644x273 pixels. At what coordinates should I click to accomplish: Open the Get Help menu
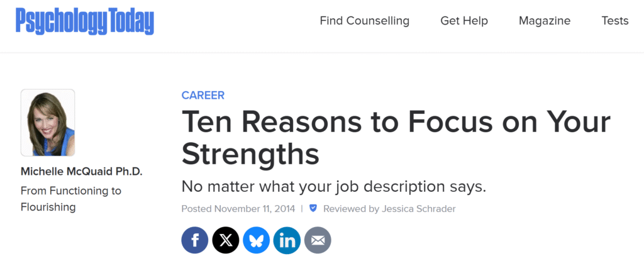(464, 21)
